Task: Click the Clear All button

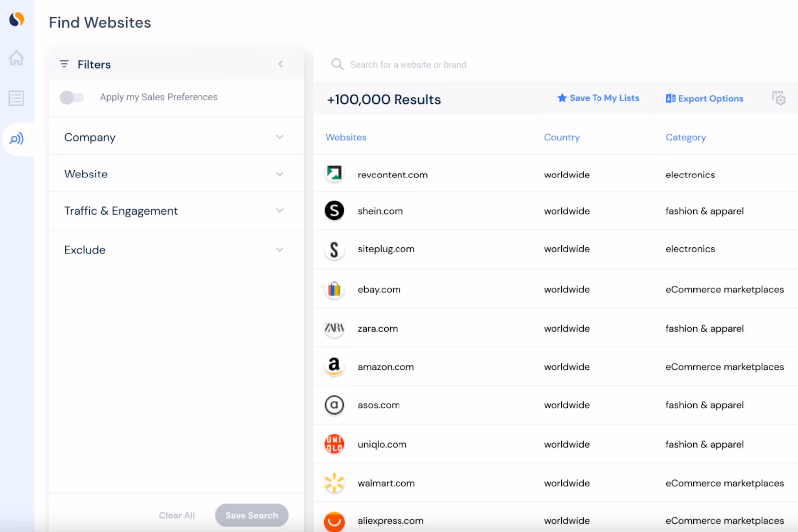Action: [177, 515]
